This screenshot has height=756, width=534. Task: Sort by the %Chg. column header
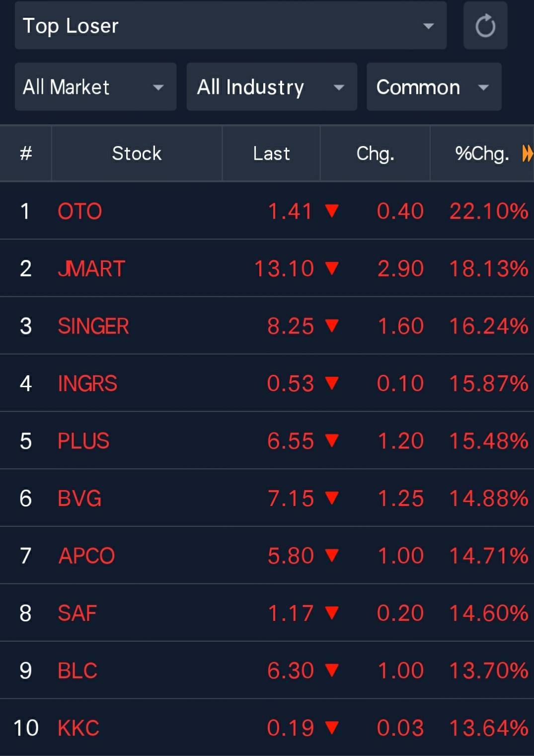click(481, 154)
